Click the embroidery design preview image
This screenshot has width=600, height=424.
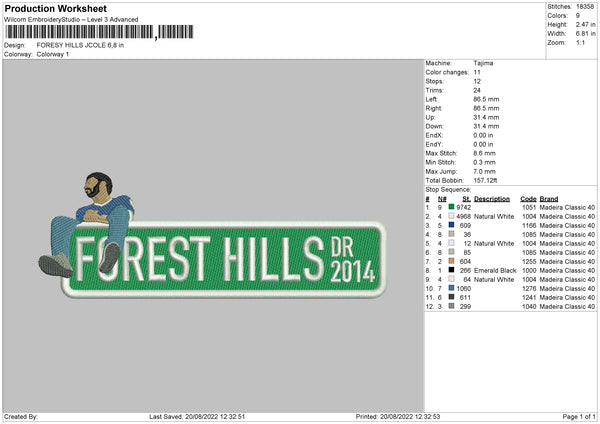point(212,235)
